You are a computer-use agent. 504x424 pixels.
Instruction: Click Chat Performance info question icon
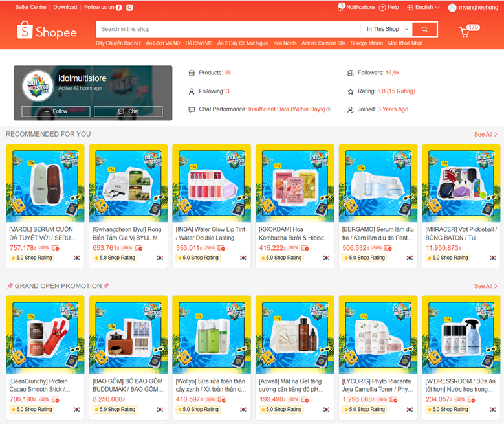[328, 109]
